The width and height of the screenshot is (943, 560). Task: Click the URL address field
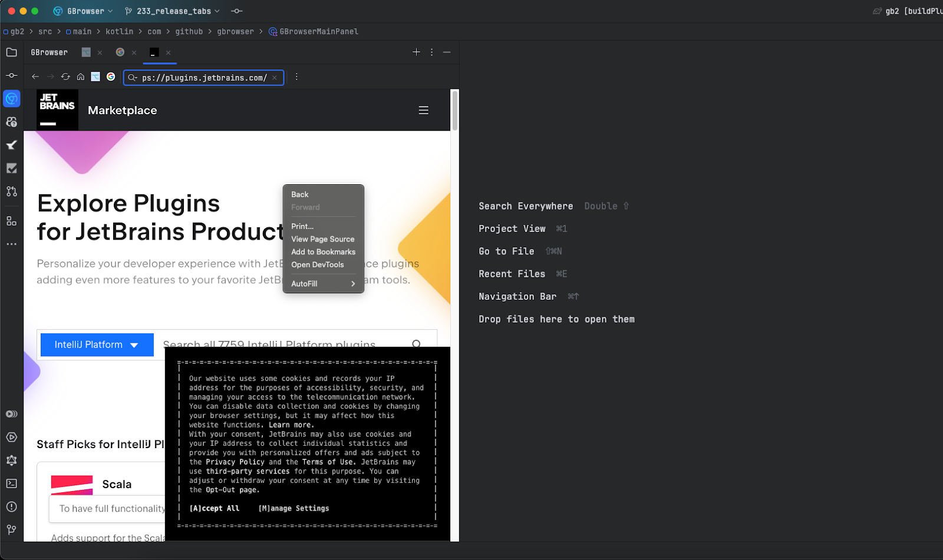pyautogui.click(x=204, y=78)
